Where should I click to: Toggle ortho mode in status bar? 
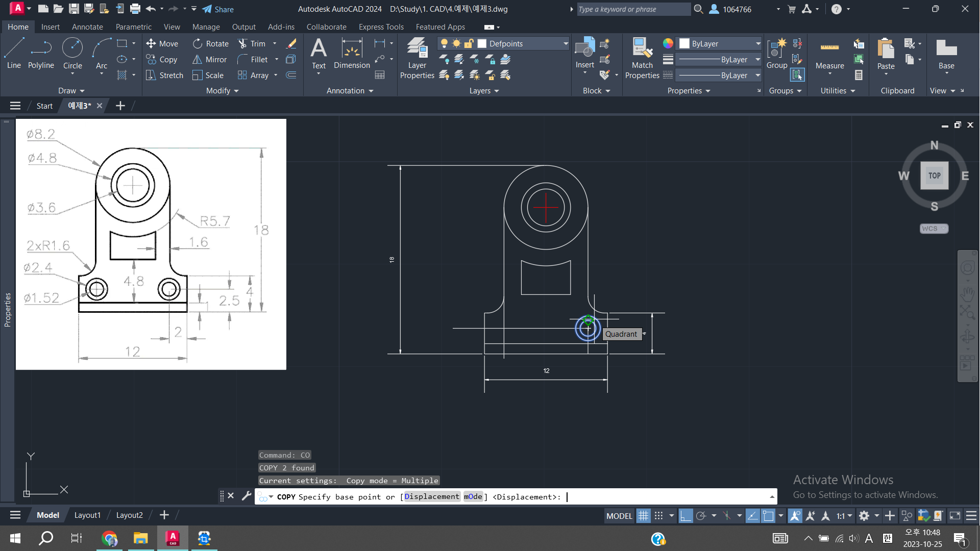pos(685,516)
